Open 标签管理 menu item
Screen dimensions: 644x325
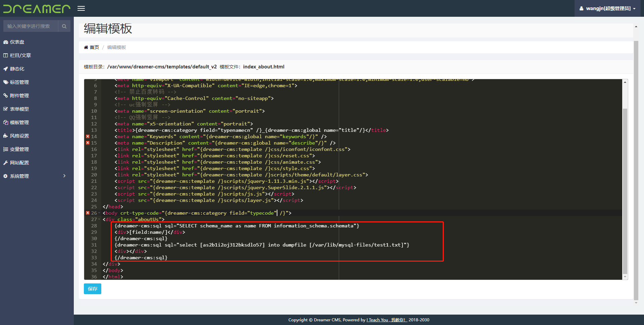pos(37,82)
